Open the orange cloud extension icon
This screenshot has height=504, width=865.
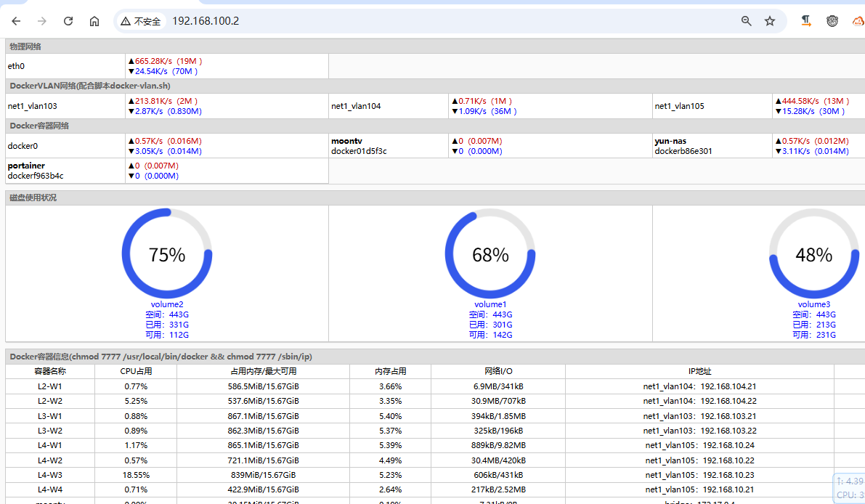tap(857, 21)
